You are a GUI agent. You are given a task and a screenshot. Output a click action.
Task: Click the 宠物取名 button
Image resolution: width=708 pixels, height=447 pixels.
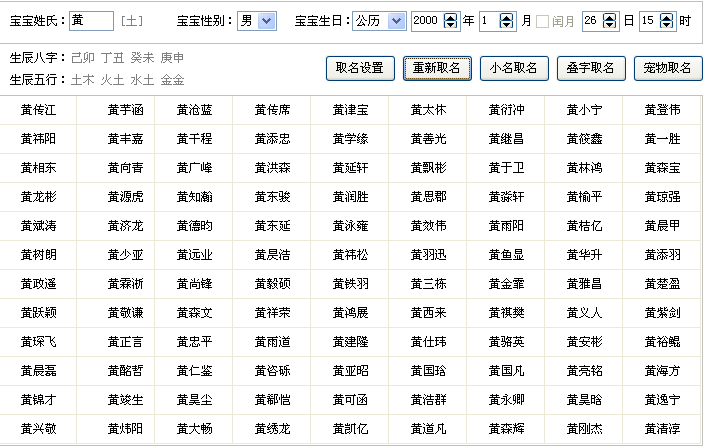(x=668, y=68)
